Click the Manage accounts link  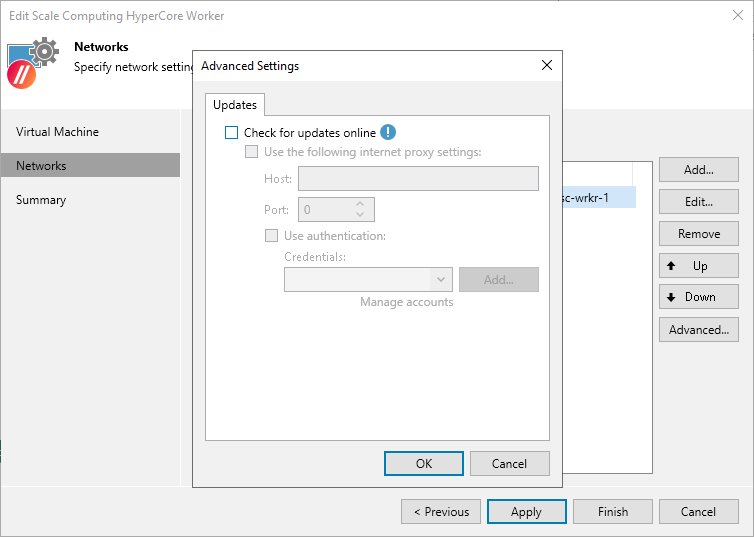406,302
